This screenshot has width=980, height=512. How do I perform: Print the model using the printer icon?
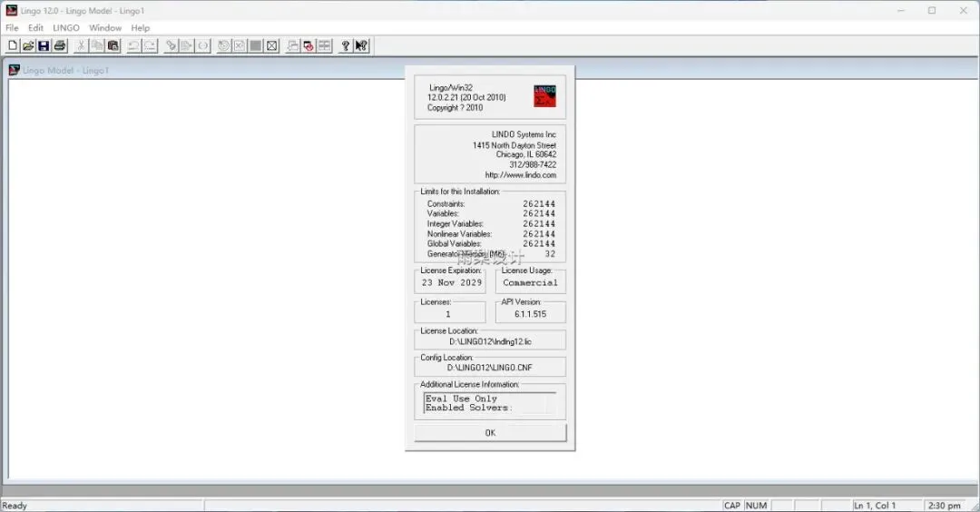(60, 45)
